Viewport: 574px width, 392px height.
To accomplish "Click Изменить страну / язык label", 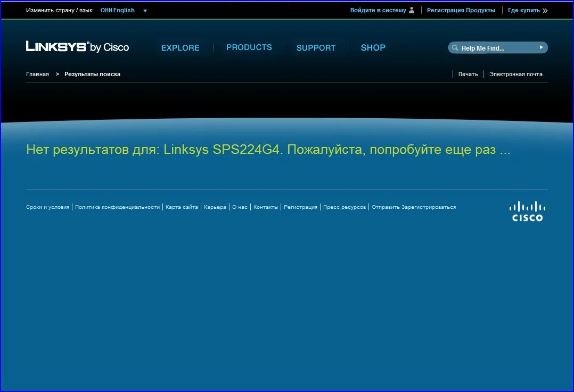I will (x=60, y=10).
